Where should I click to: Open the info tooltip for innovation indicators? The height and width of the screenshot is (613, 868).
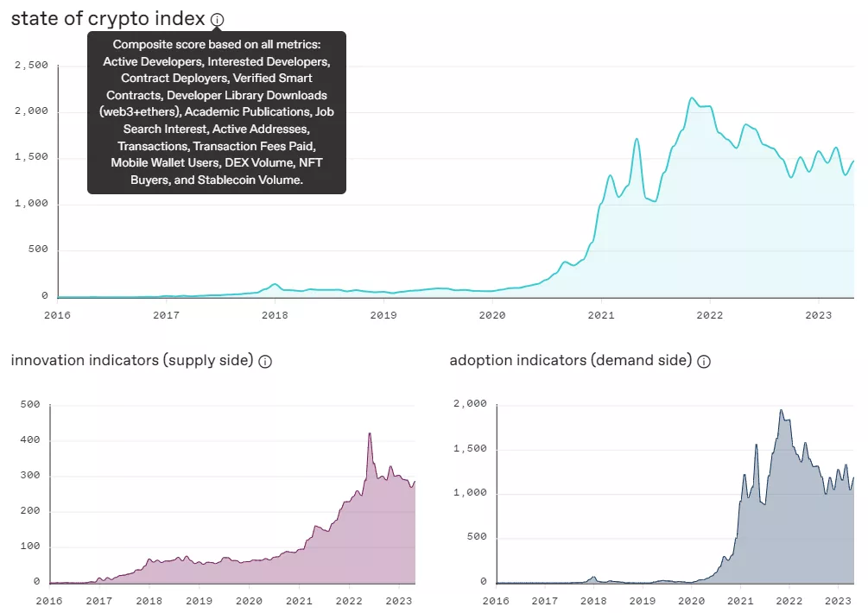pyautogui.click(x=265, y=361)
